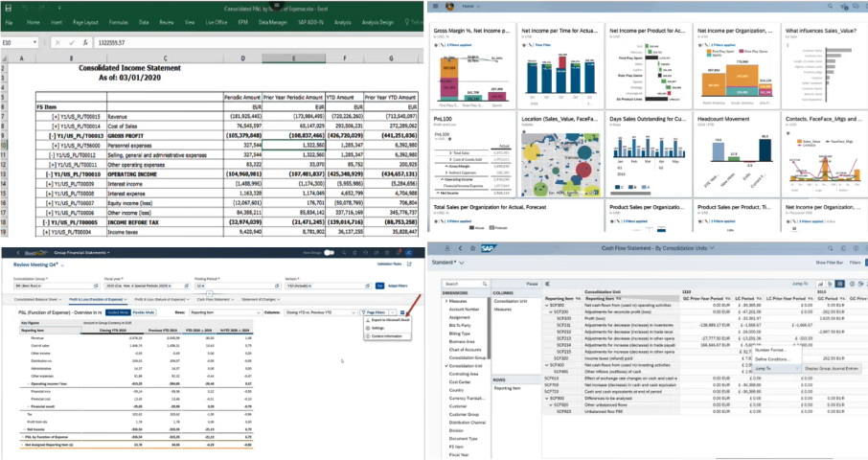
Task: Open the dashboard hamburger menu icon
Action: [436, 6]
